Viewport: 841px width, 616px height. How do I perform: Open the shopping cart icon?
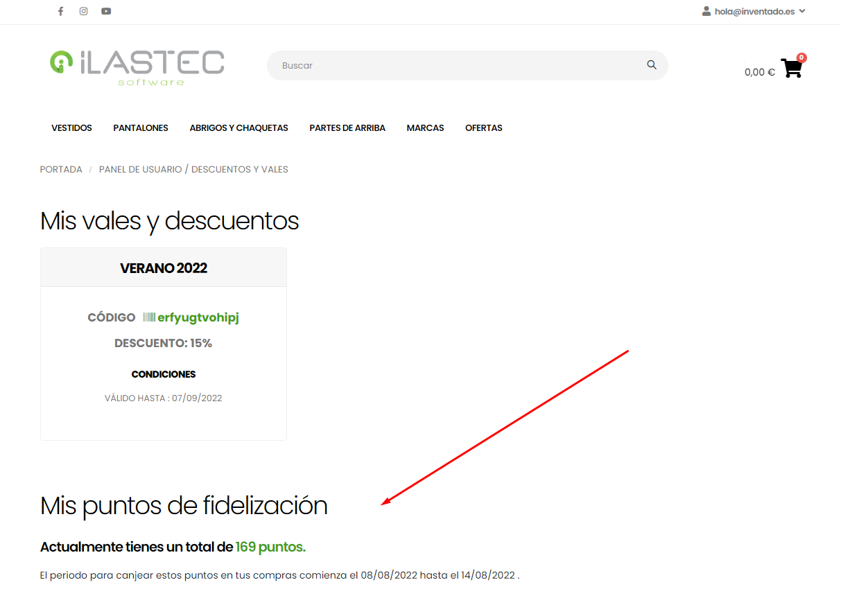click(791, 69)
